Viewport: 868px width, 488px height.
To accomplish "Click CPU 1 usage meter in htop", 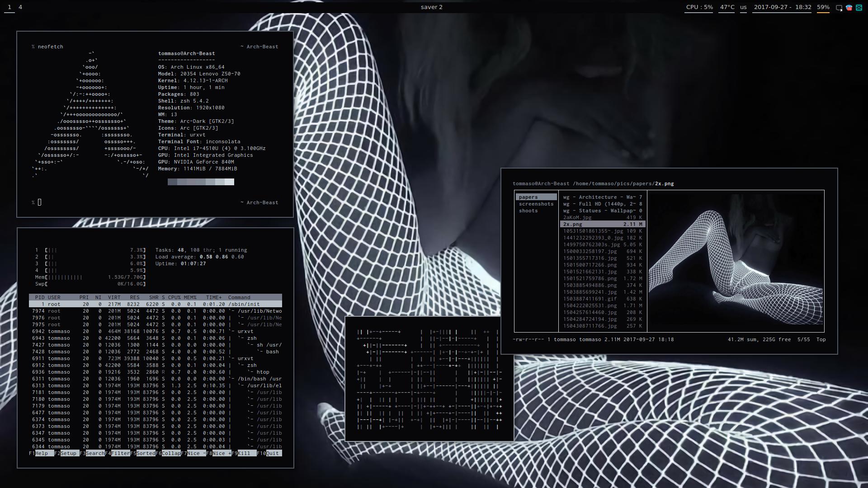I will (x=90, y=250).
